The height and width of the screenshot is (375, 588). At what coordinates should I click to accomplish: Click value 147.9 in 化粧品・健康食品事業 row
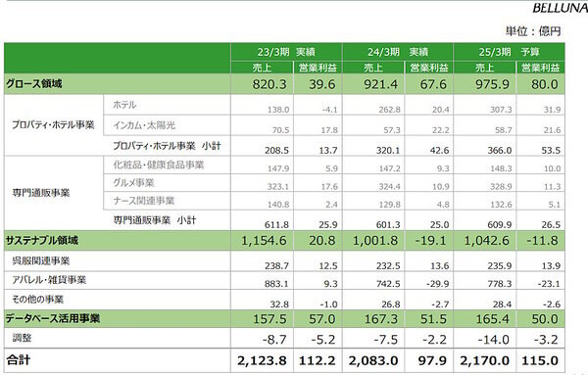pos(278,168)
